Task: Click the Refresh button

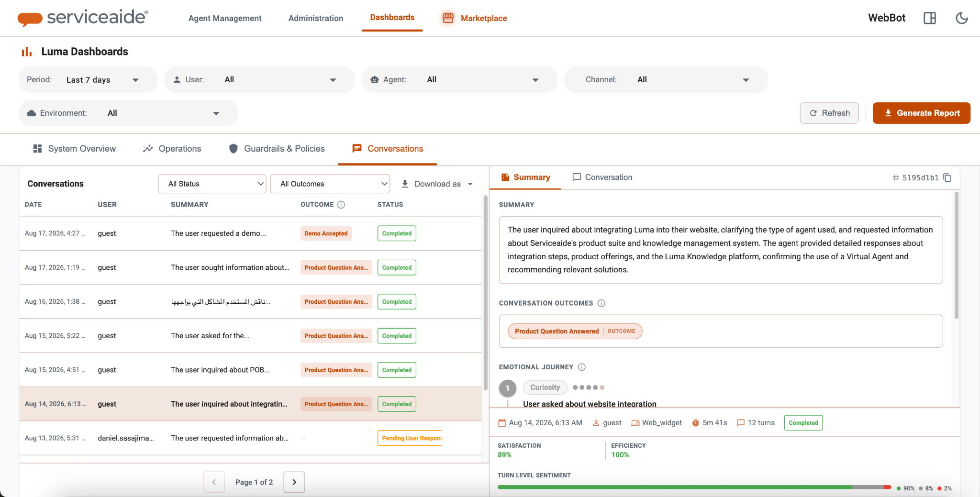Action: [x=829, y=113]
